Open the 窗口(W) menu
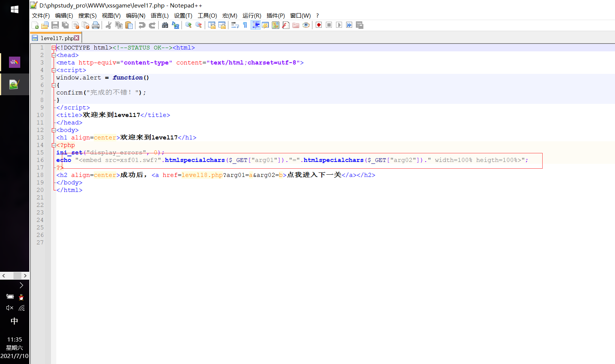Image resolution: width=615 pixels, height=364 pixels. (x=300, y=15)
